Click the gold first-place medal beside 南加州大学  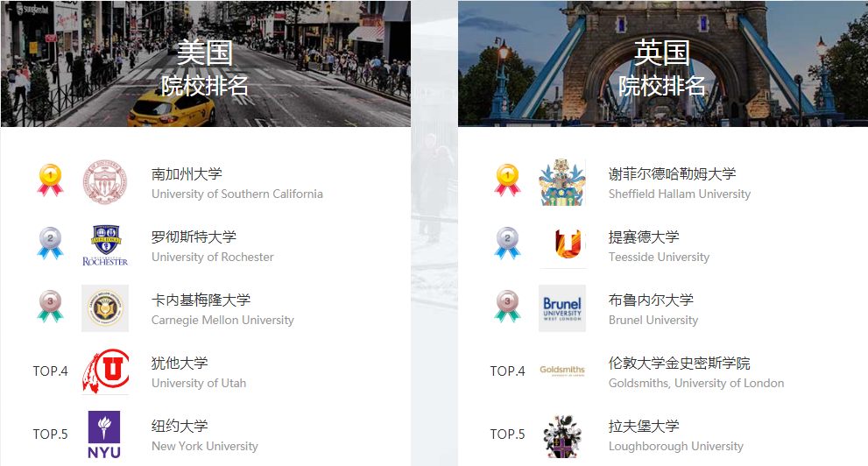(x=51, y=180)
